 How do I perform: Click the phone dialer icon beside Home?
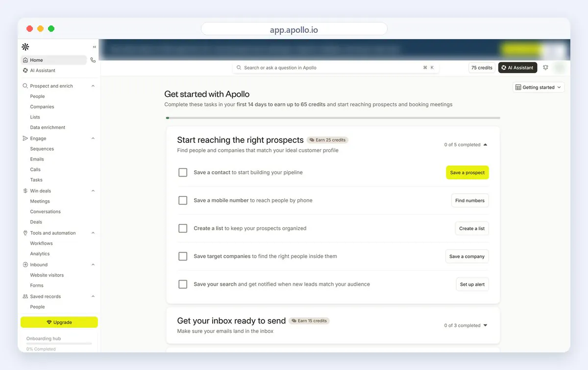point(93,60)
